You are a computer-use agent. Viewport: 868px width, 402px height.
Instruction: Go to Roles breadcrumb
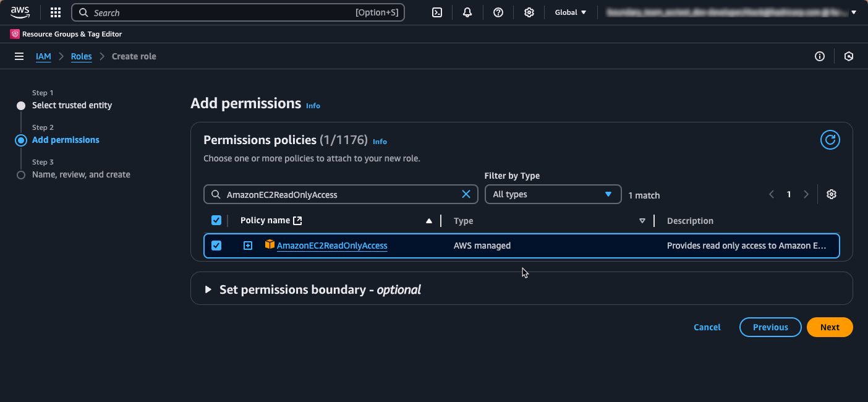coord(81,56)
